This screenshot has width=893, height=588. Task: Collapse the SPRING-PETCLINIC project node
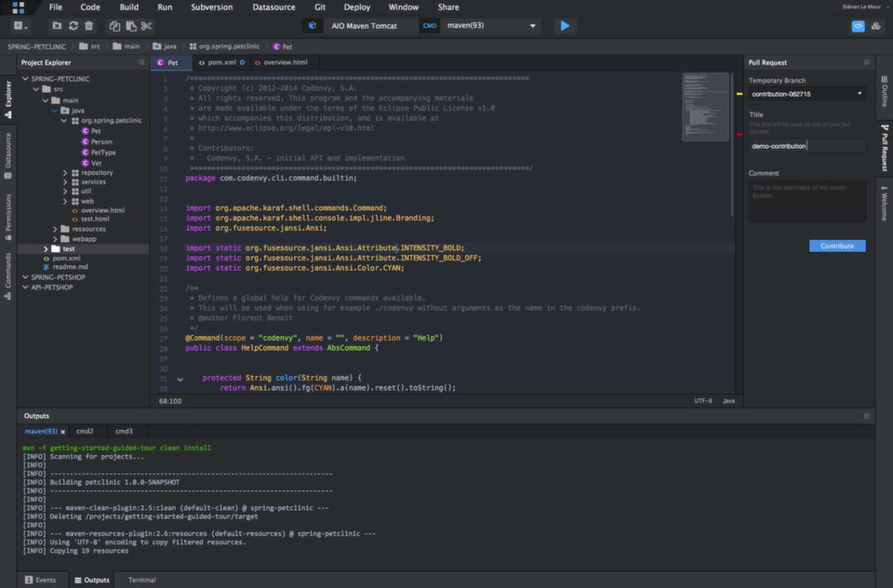pyautogui.click(x=25, y=79)
